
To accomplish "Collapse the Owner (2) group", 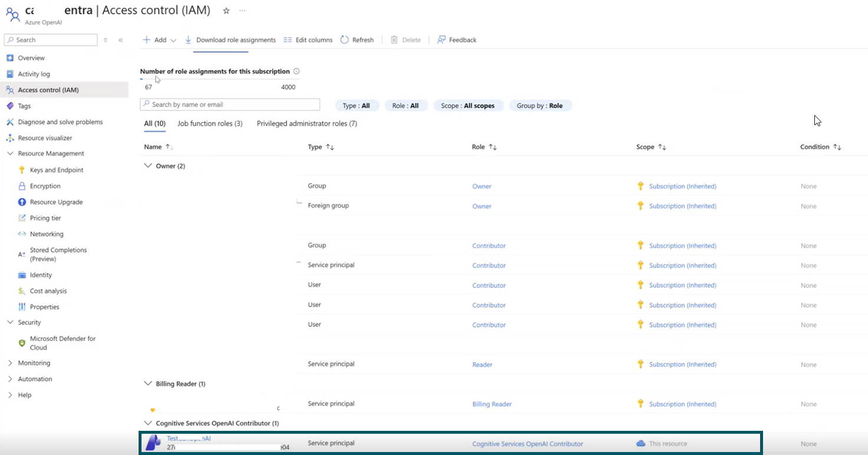I will (x=148, y=166).
